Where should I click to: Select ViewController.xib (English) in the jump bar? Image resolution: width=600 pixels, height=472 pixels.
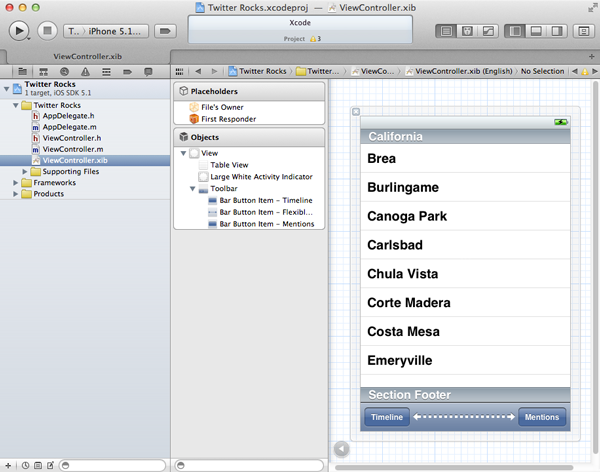click(459, 71)
